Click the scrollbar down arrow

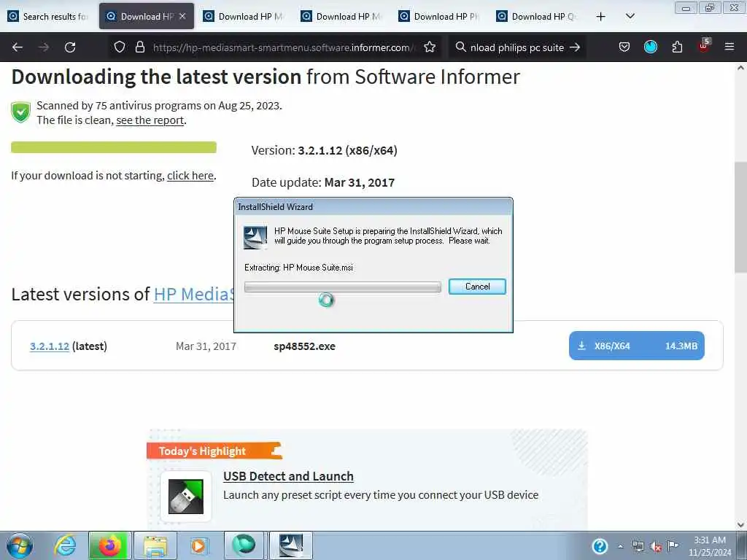pyautogui.click(x=740, y=525)
